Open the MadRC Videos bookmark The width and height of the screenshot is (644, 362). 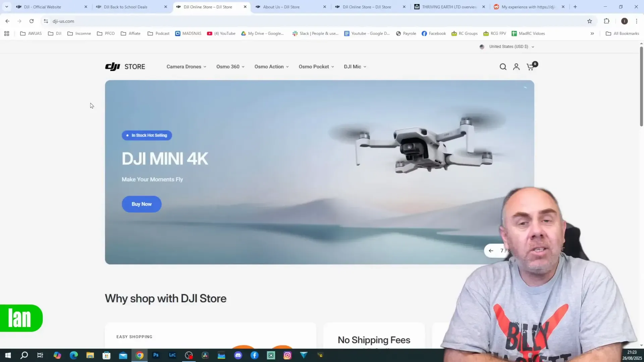(528, 34)
